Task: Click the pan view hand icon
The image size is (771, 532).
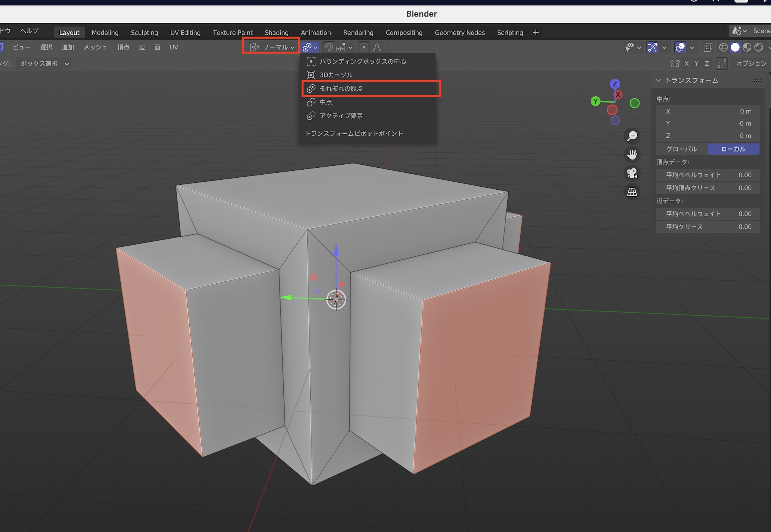Action: click(632, 155)
